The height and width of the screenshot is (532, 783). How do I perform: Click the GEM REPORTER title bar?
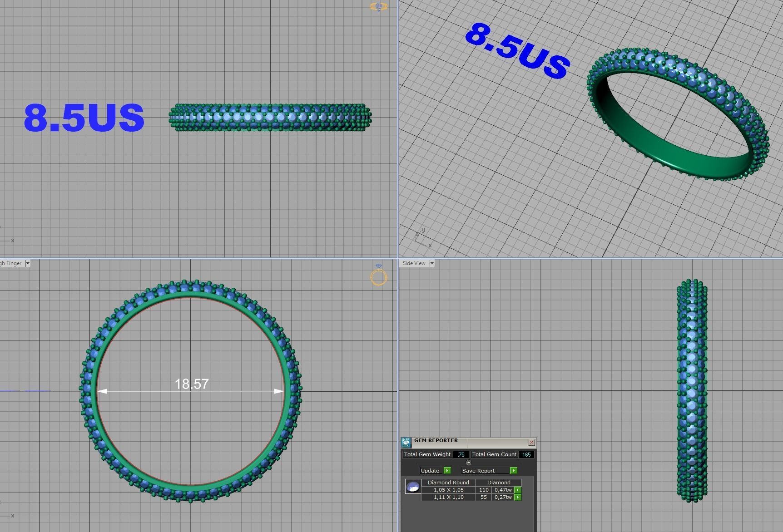[x=468, y=442]
